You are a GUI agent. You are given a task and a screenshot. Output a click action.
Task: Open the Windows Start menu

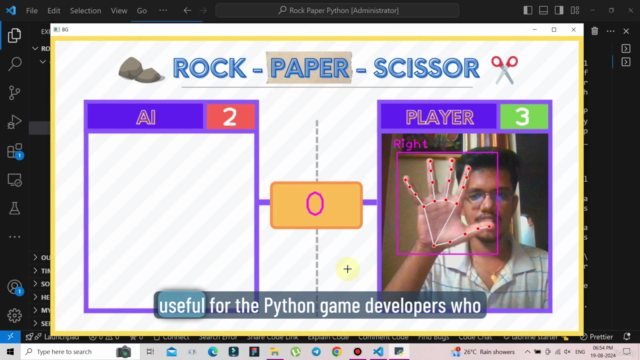click(x=10, y=351)
